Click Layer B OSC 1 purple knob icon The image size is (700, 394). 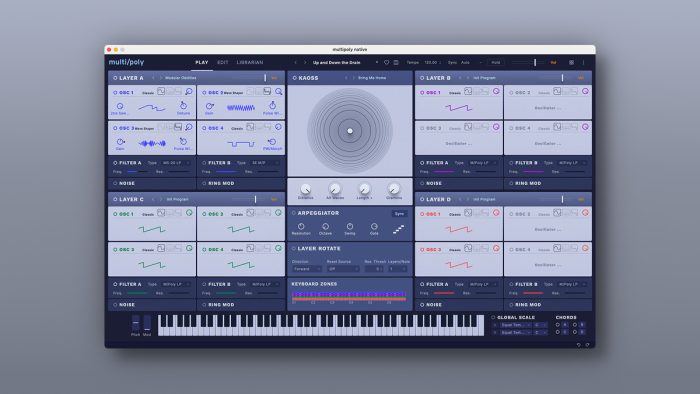click(496, 91)
